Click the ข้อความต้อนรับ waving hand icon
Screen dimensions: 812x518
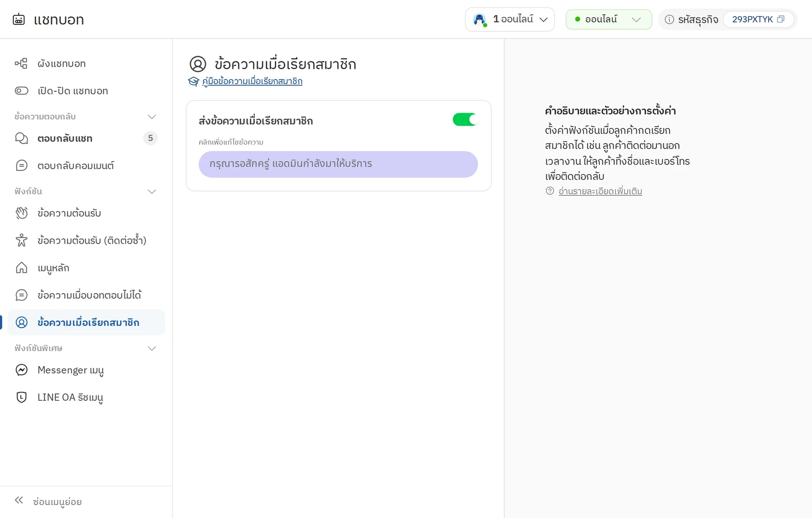(21, 213)
